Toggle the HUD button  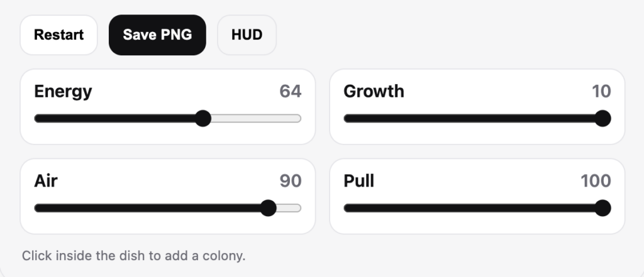click(x=247, y=35)
